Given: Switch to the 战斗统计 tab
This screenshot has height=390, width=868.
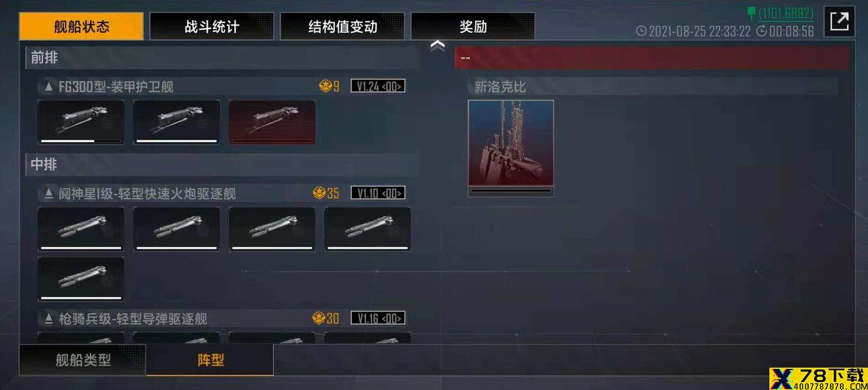Looking at the screenshot, I should coord(212,27).
